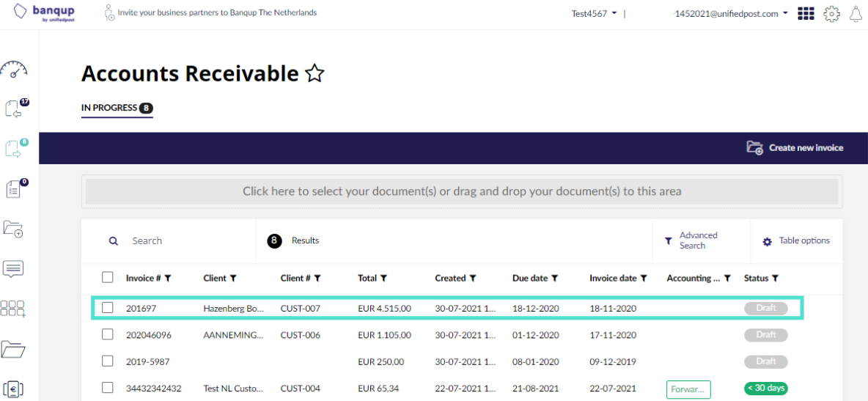Click the Draft status of invoice 201697
The image size is (868, 401).
tap(766, 309)
